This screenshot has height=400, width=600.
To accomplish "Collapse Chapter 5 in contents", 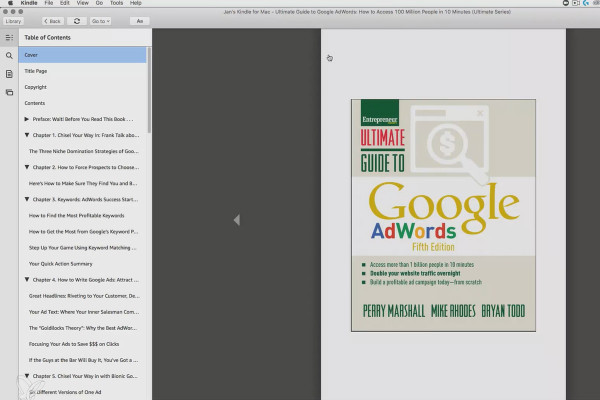I will coord(27,376).
